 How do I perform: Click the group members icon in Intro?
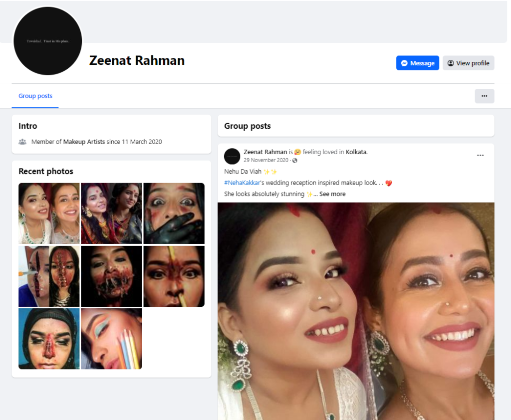tap(22, 142)
